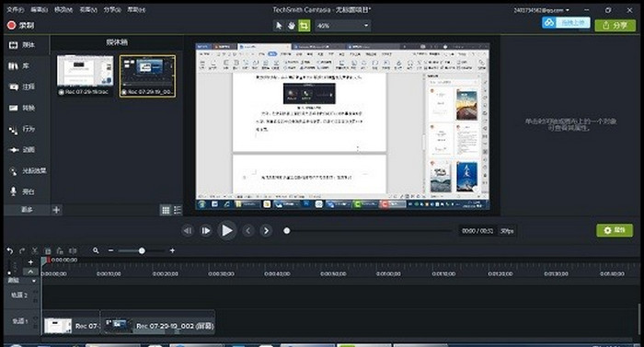Select the Track 1 label
The height and width of the screenshot is (347, 644).
[x=19, y=320]
